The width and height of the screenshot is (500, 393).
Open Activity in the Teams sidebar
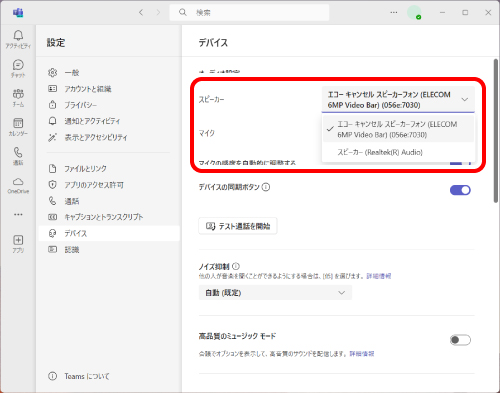pyautogui.click(x=18, y=39)
